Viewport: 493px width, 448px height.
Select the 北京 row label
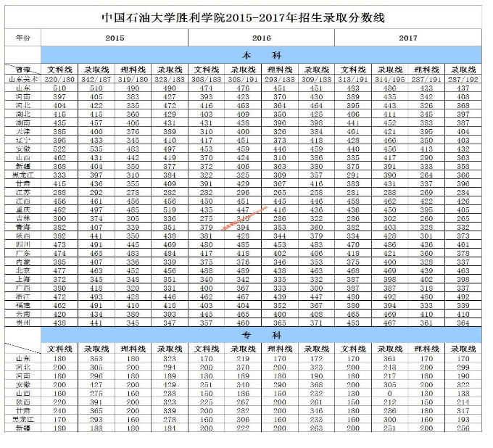[x=22, y=270]
